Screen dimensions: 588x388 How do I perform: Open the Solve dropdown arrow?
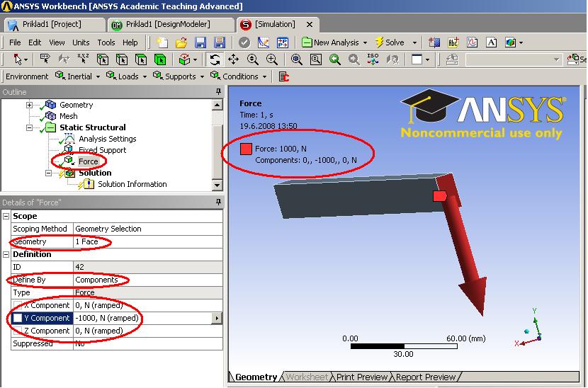click(x=414, y=42)
